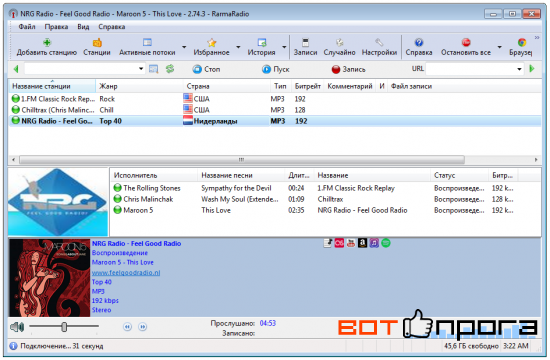
Task: Click the lyrics note icon in info panel
Action: (327, 243)
